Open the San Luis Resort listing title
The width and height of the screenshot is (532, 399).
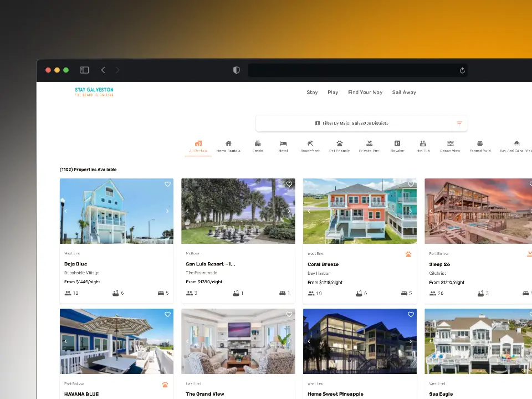[211, 264]
